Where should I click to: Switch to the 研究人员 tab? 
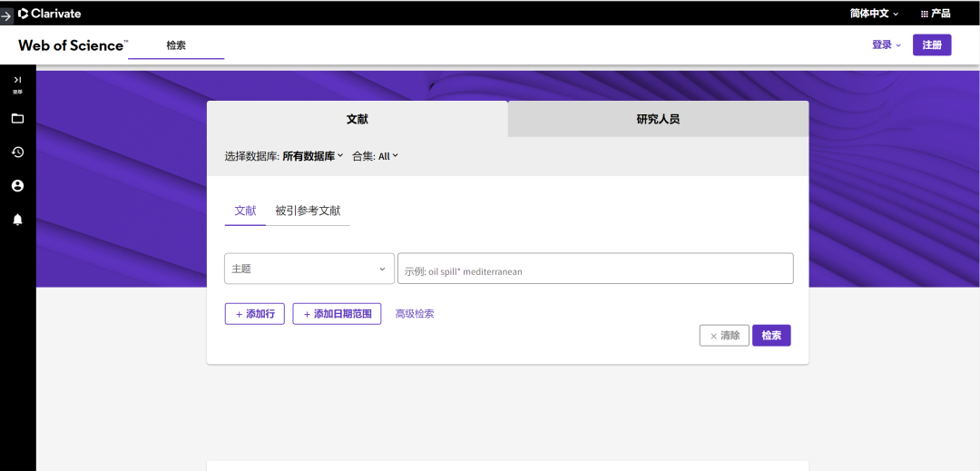coord(658,119)
